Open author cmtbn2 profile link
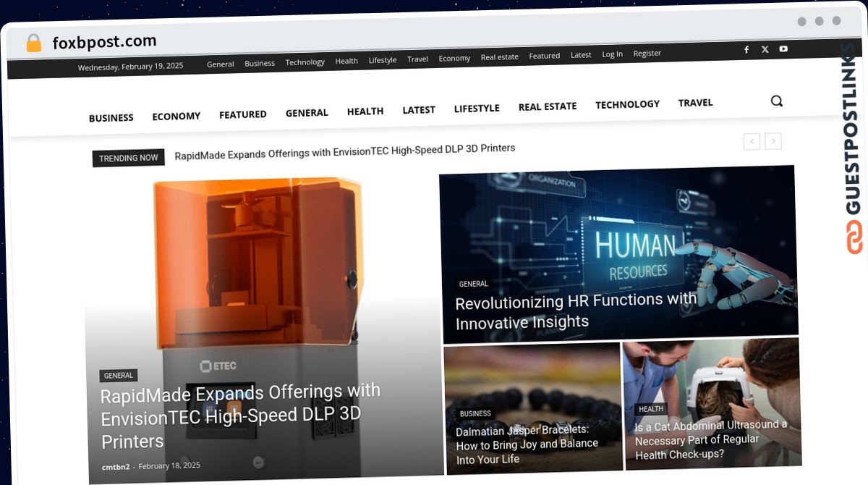The height and width of the screenshot is (485, 868). coord(116,467)
